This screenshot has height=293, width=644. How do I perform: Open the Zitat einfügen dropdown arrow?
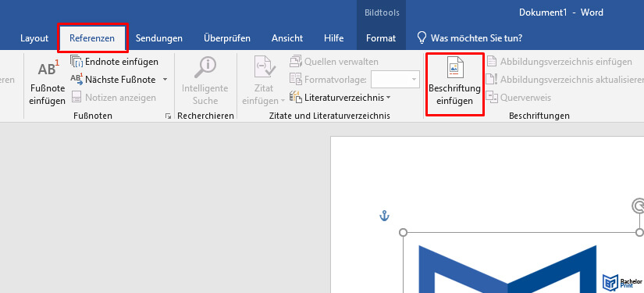click(x=283, y=101)
